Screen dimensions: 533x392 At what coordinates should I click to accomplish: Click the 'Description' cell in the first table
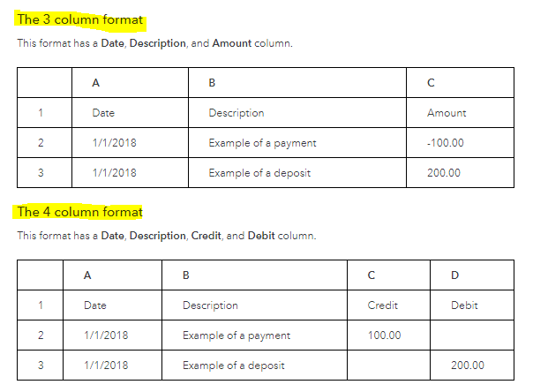pyautogui.click(x=297, y=113)
